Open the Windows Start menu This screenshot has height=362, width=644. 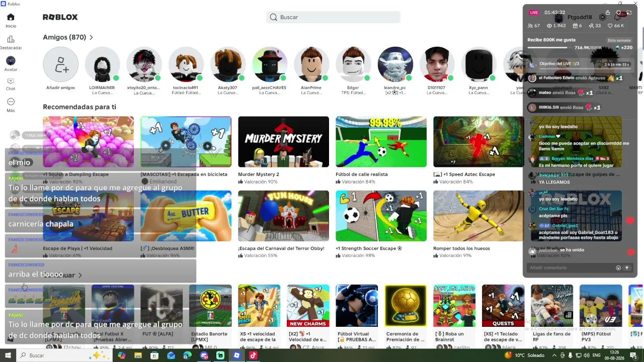tap(9, 355)
